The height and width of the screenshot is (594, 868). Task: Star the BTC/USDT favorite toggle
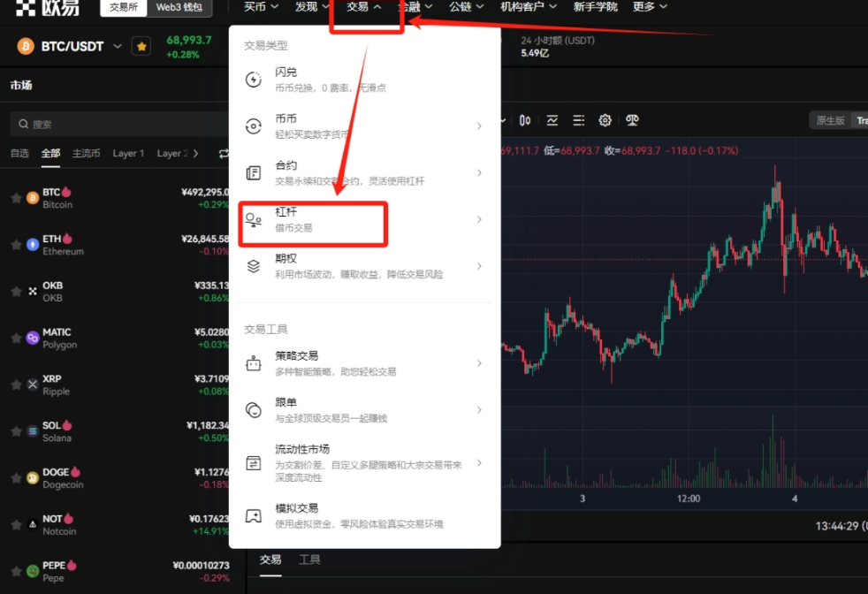pos(141,46)
